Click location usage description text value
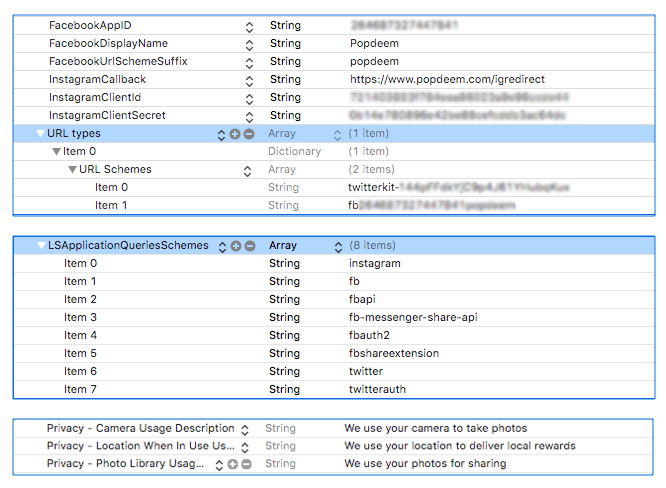The image size is (666, 488). click(x=460, y=446)
